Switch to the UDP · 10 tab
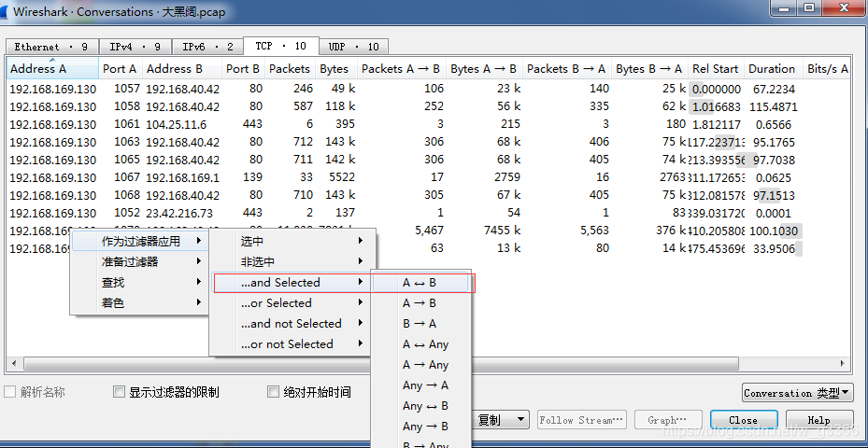This screenshot has height=448, width=868. pos(354,47)
